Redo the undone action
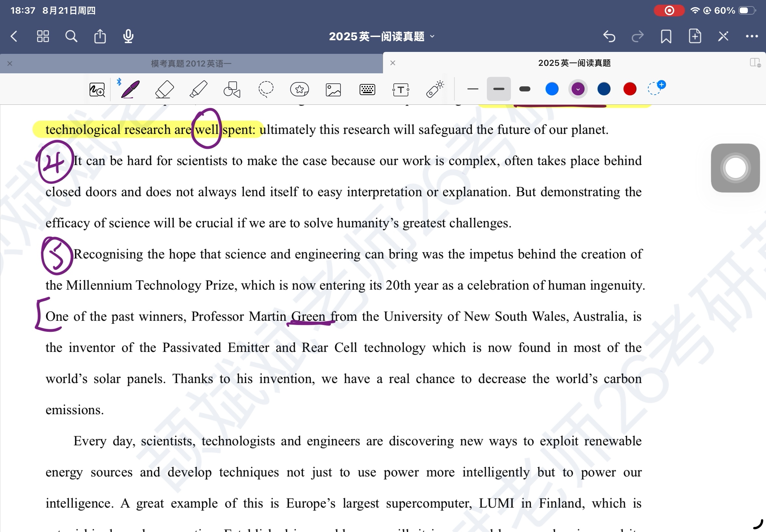The height and width of the screenshot is (532, 766). [x=637, y=36]
